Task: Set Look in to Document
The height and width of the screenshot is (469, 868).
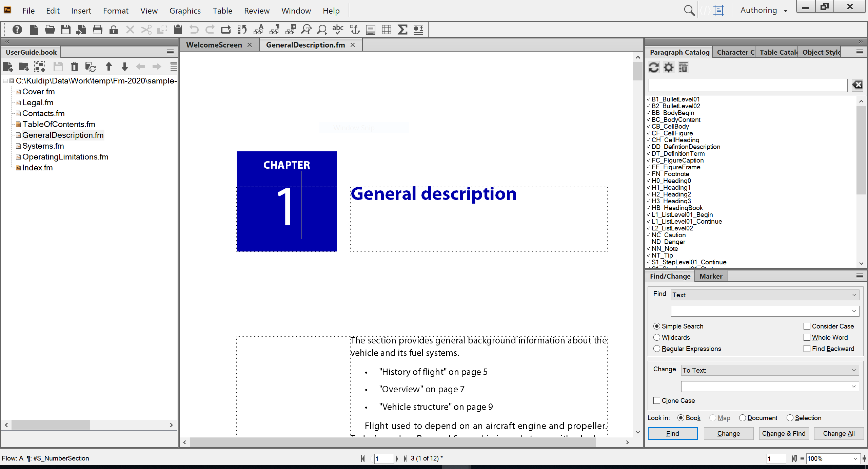Action: [743, 418]
